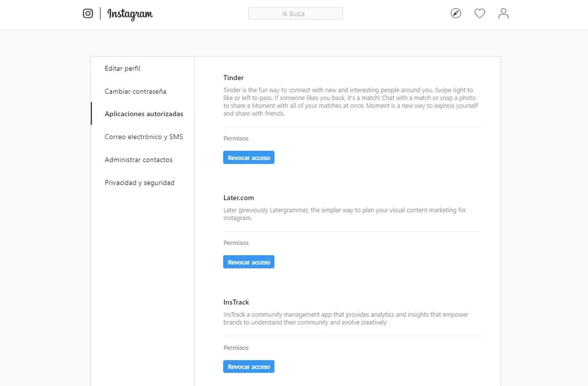Screen dimensions: 588x386
Task: Go to the profile person icon
Action: 503,14
